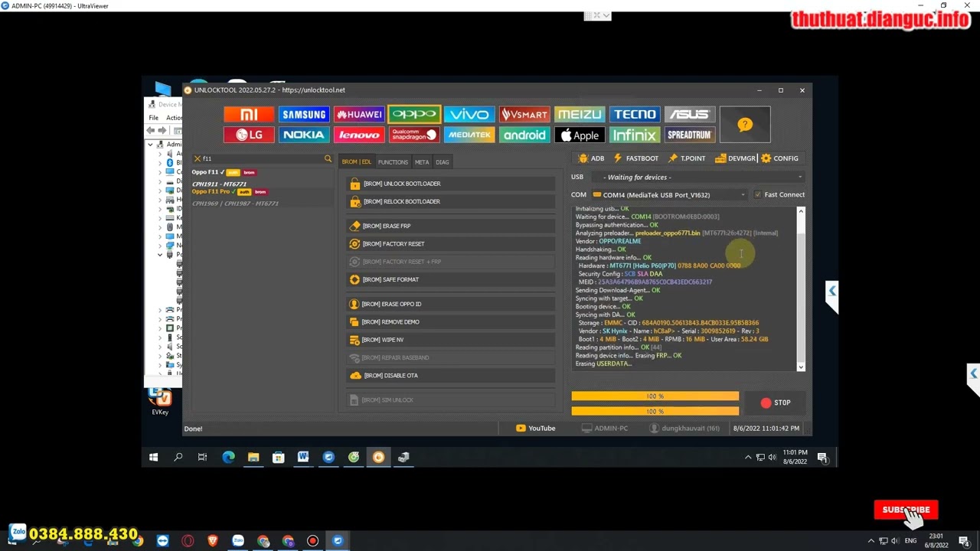Open the yellow question mark help tile
The width and height of the screenshot is (980, 551).
(745, 125)
